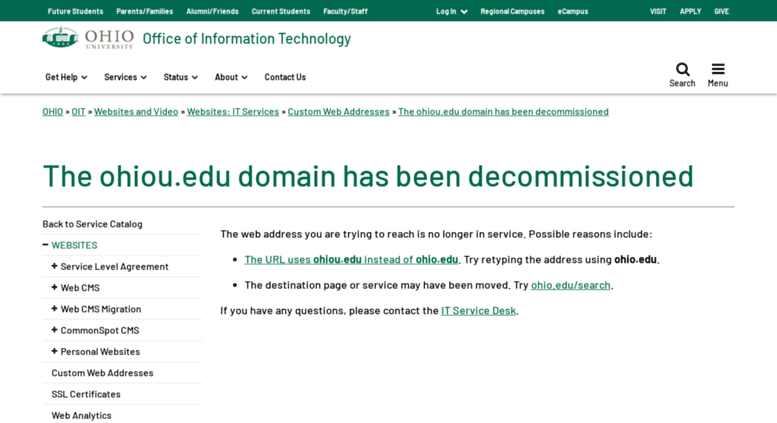This screenshot has width=777, height=423.
Task: Expand Service Level Agreement plus icon
Action: coord(55,266)
